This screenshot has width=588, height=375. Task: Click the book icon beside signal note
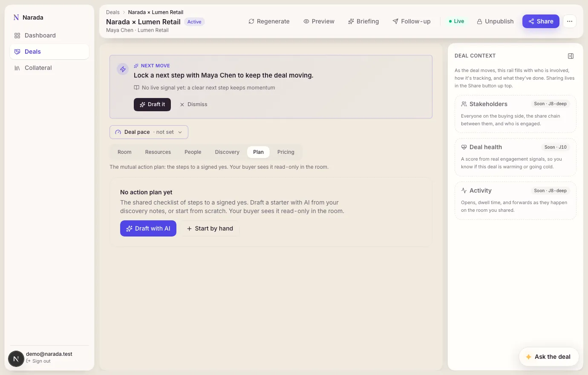(137, 88)
